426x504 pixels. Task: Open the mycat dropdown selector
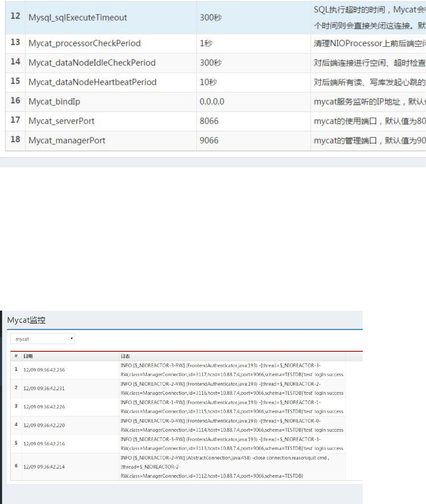point(43,339)
